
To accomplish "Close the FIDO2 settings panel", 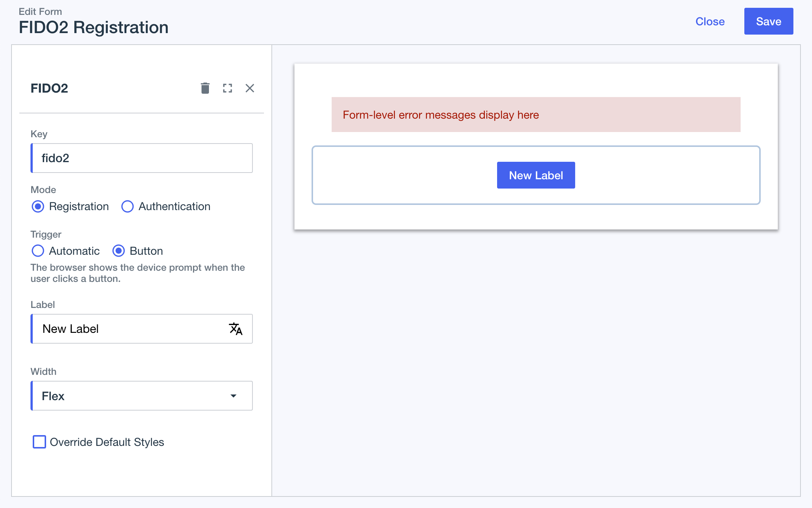I will 249,88.
